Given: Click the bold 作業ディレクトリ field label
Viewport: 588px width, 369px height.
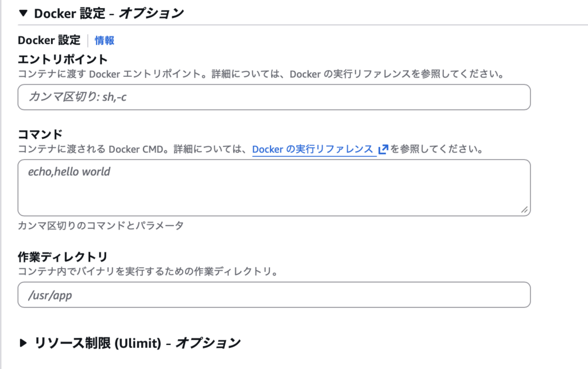Looking at the screenshot, I should (63, 256).
